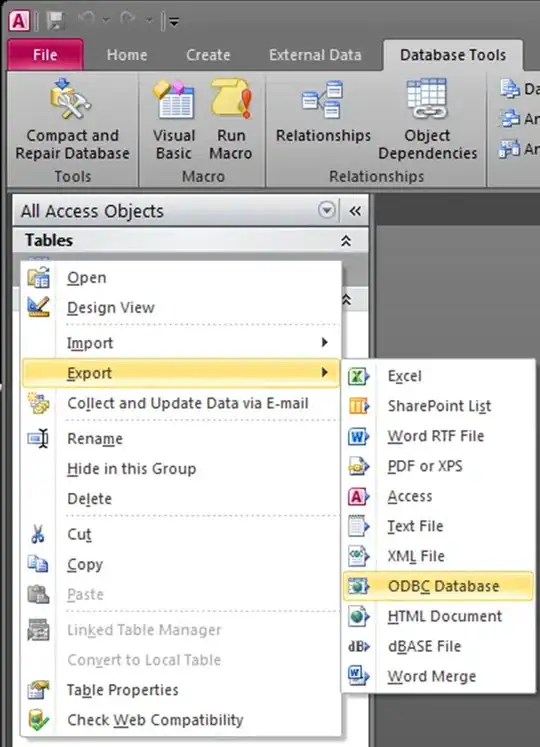Click the Text File export icon
The image size is (540, 747).
(x=358, y=526)
